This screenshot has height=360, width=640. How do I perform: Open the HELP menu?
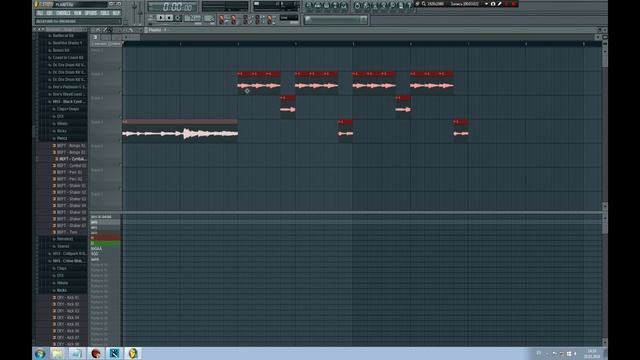click(x=116, y=13)
